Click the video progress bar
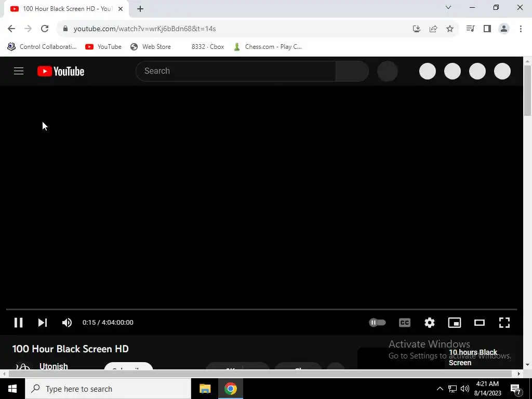532x399 pixels. 261,309
